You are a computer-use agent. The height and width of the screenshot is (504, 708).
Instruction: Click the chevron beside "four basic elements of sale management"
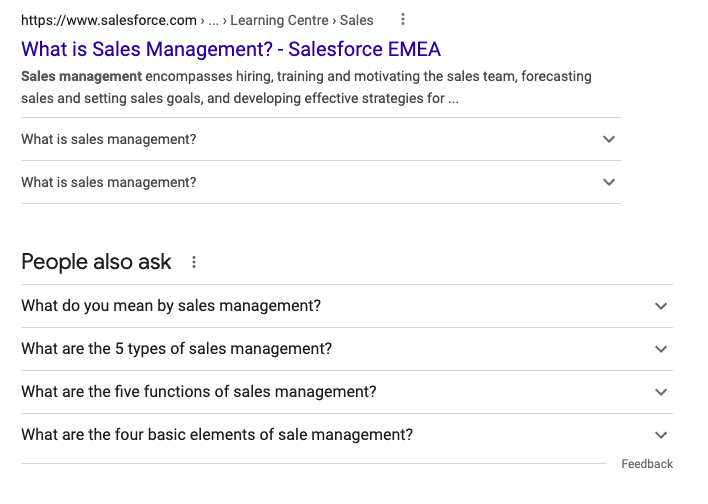click(661, 435)
